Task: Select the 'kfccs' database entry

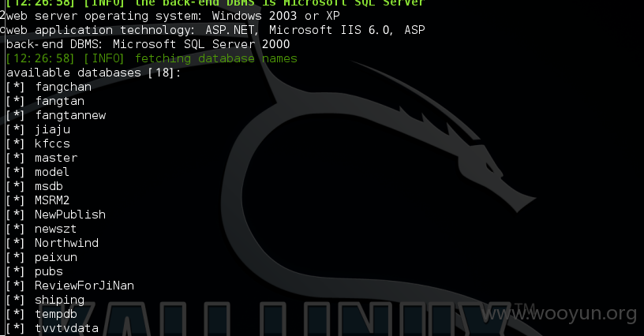Action: pos(53,144)
